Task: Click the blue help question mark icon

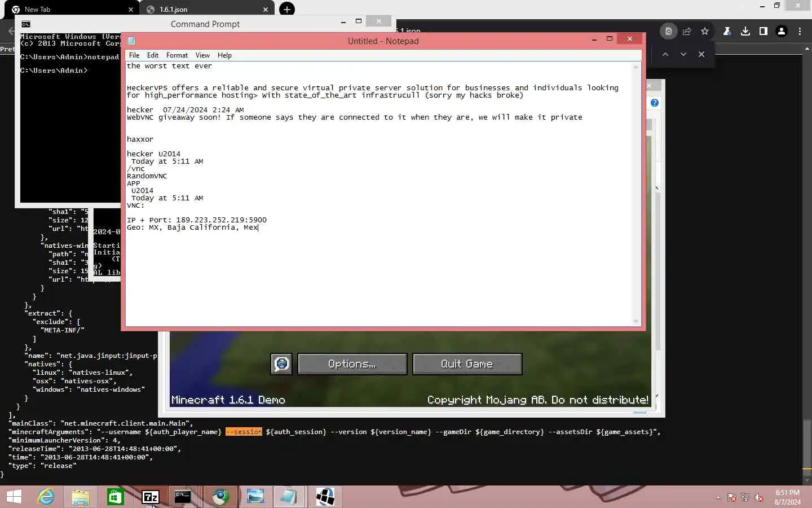Action: click(655, 103)
